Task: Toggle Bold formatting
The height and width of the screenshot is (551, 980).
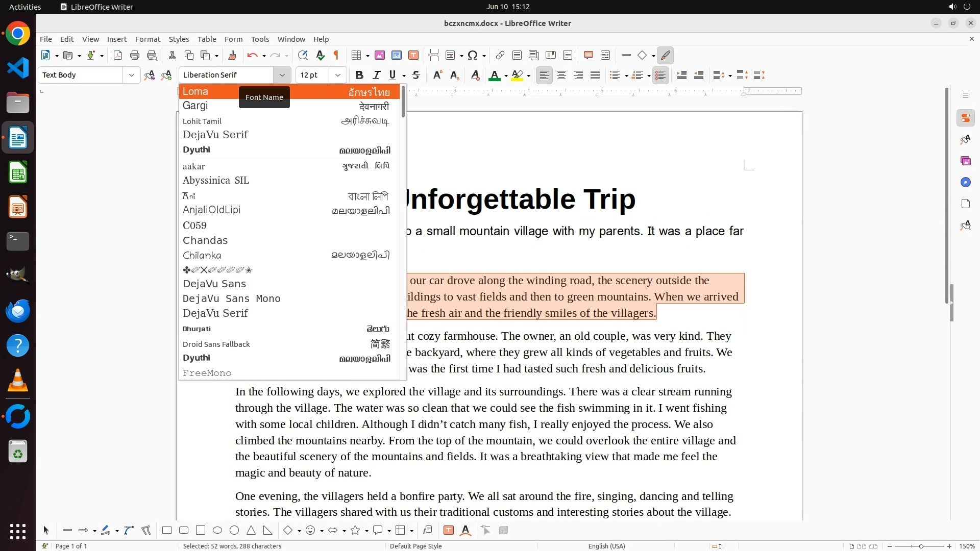Action: [x=359, y=75]
